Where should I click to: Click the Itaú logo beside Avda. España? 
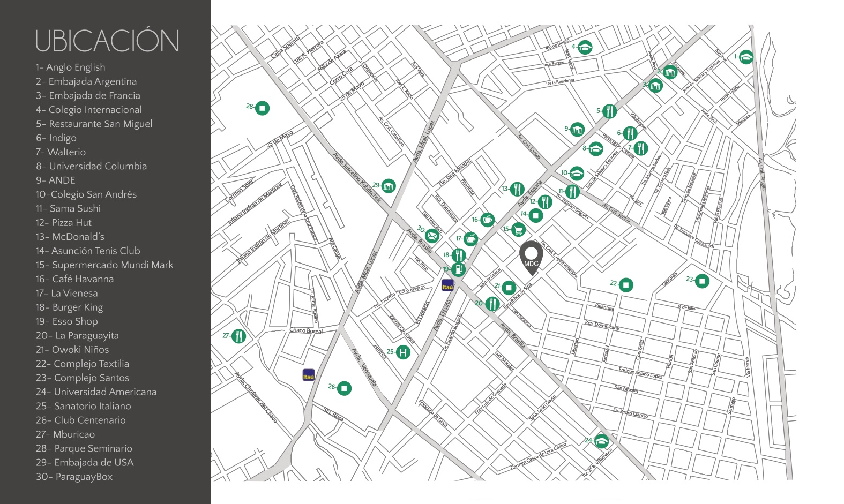coord(447,285)
